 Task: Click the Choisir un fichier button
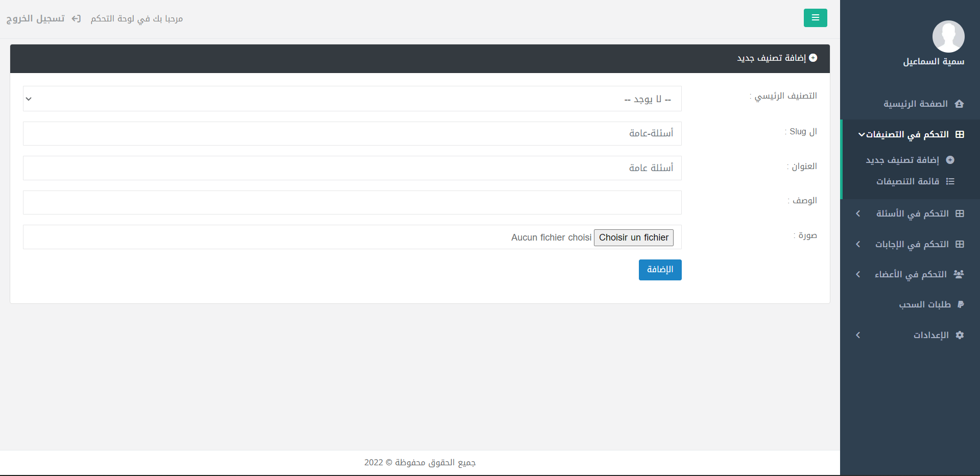[x=634, y=237]
